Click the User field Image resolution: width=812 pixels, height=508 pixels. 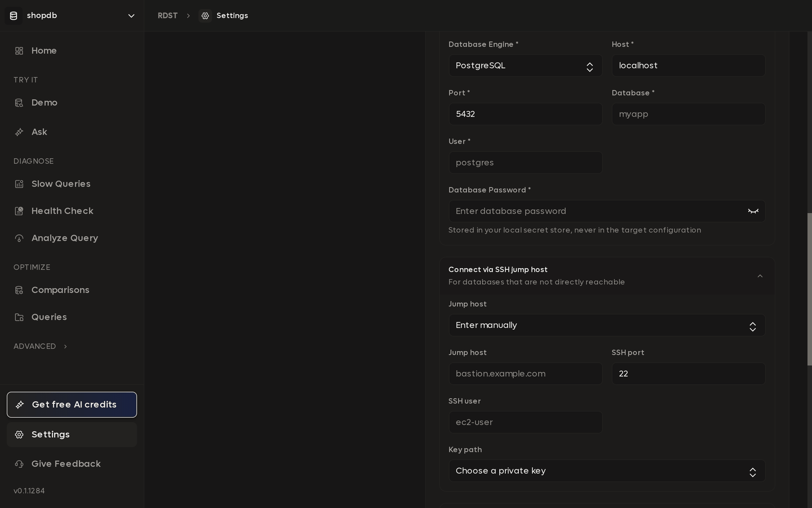526,163
